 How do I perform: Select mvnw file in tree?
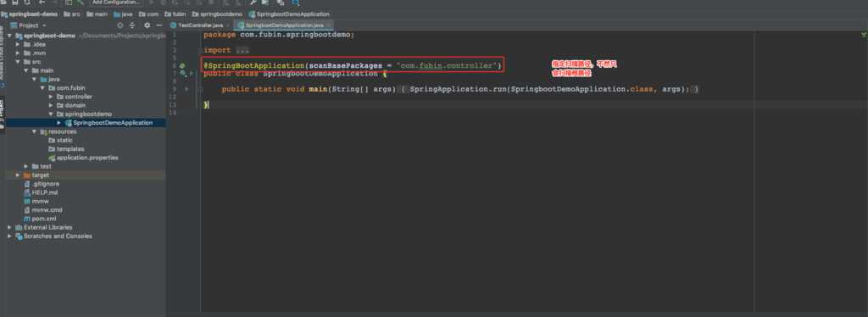click(36, 202)
